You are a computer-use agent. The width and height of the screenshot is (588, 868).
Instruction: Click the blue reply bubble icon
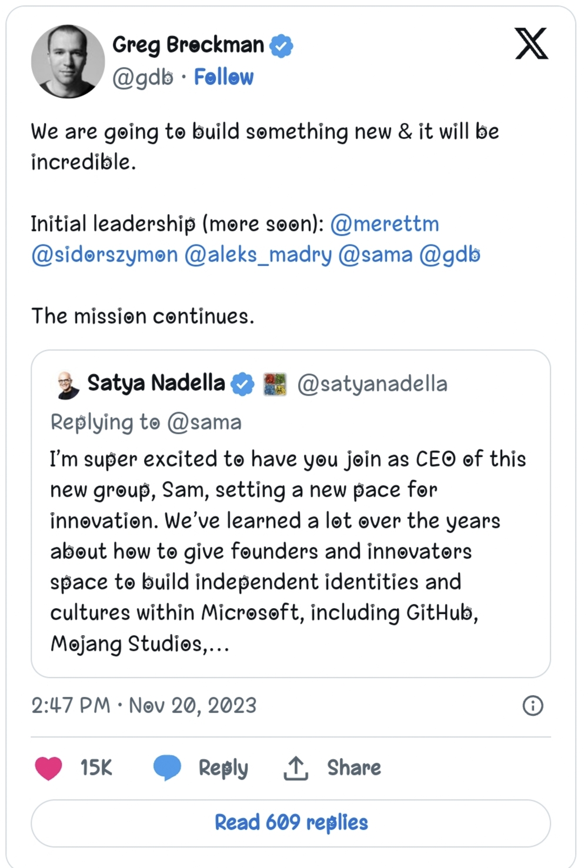coord(167,768)
